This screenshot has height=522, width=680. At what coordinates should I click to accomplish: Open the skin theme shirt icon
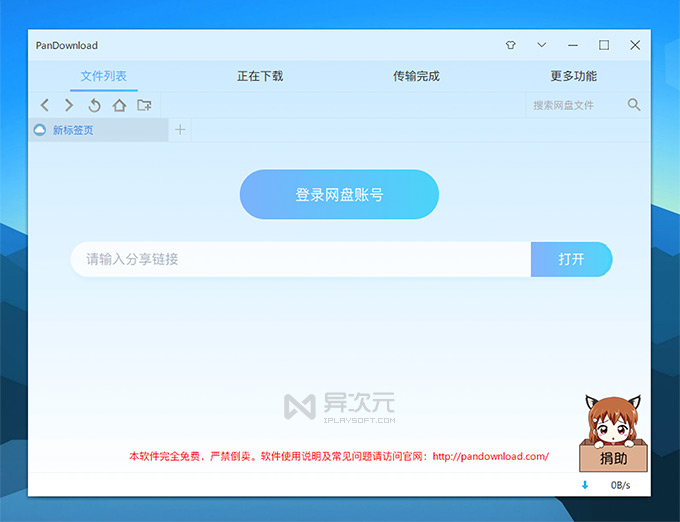pos(510,45)
